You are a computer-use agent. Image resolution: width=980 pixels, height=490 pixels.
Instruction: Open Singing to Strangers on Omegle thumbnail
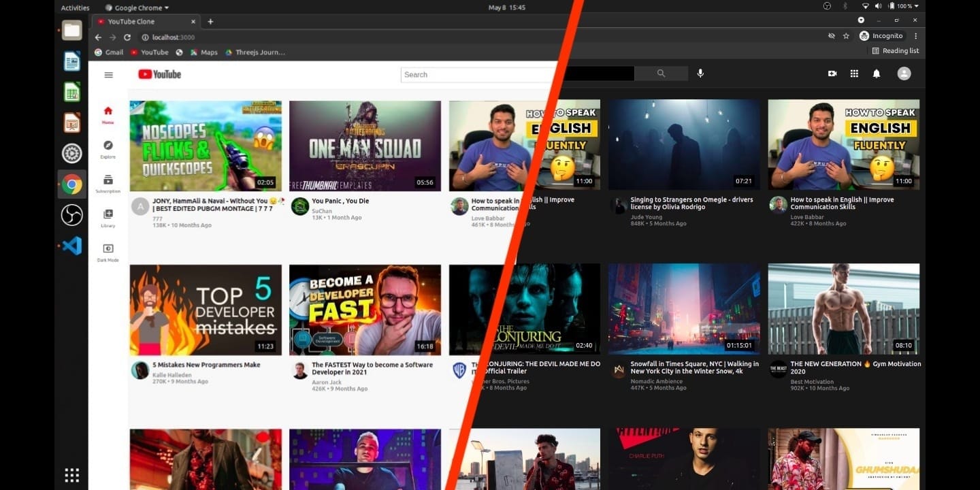[x=684, y=145]
